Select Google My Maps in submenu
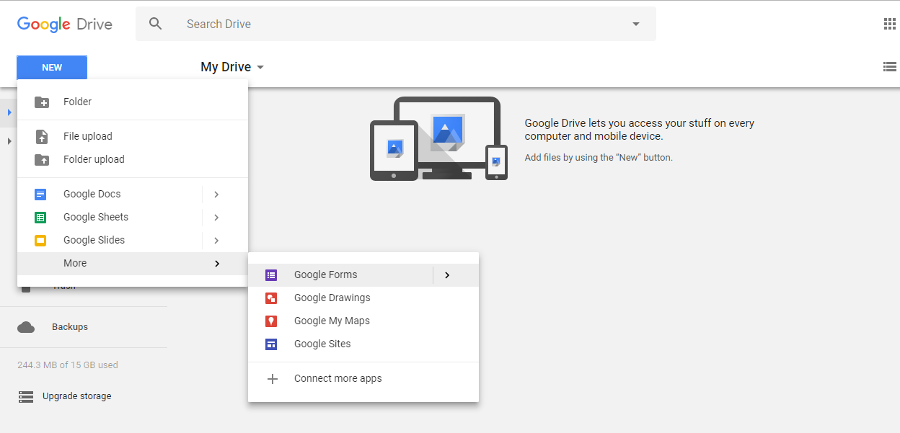The height and width of the screenshot is (433, 900). pos(363,321)
